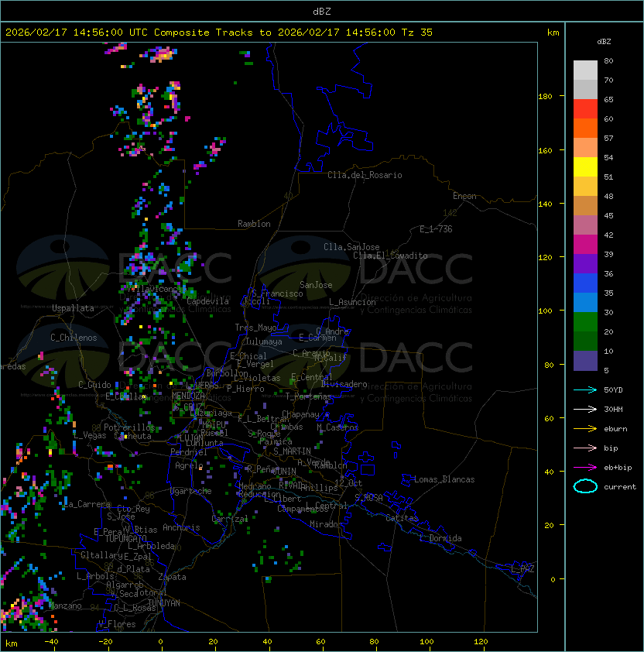Viewport: 644px width, 652px height.
Task: Click the 'Agrelo' map label
Action: click(x=189, y=465)
